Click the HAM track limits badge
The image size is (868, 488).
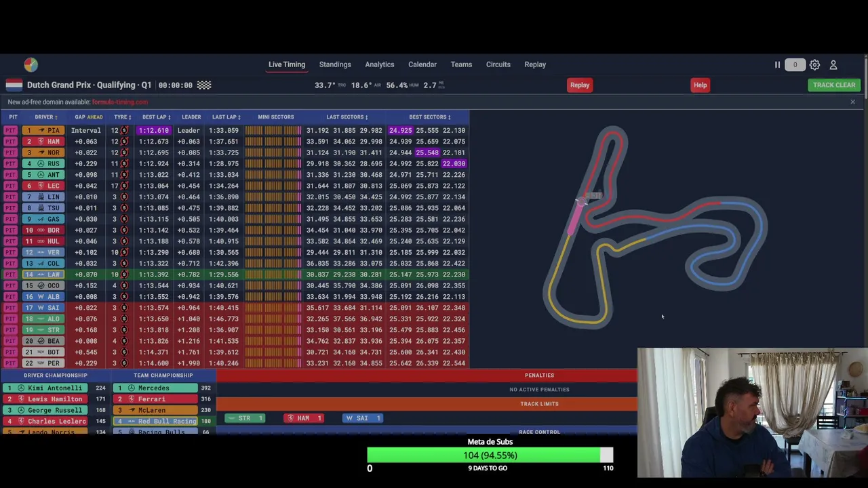click(x=304, y=418)
